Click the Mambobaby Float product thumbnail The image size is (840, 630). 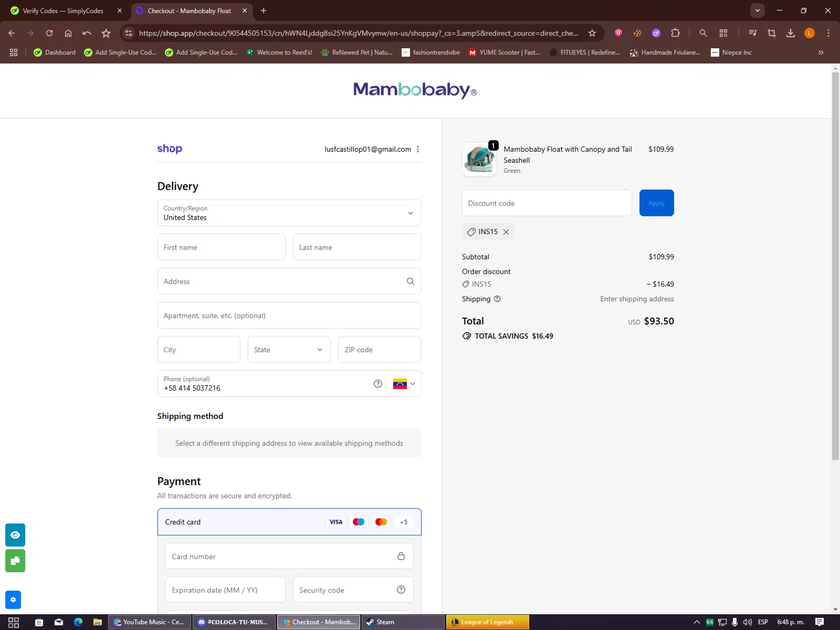point(479,160)
